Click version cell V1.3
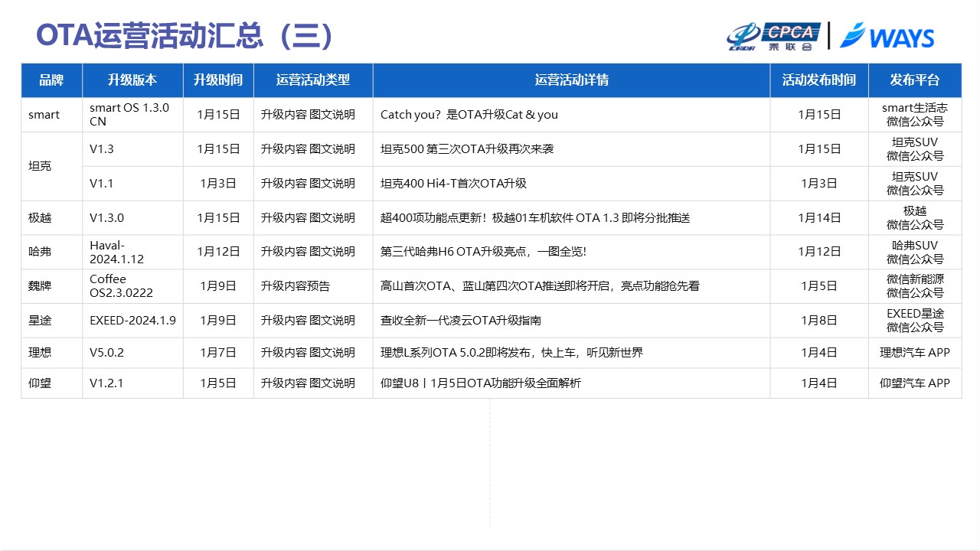Image resolution: width=980 pixels, height=551 pixels. pyautogui.click(x=132, y=149)
